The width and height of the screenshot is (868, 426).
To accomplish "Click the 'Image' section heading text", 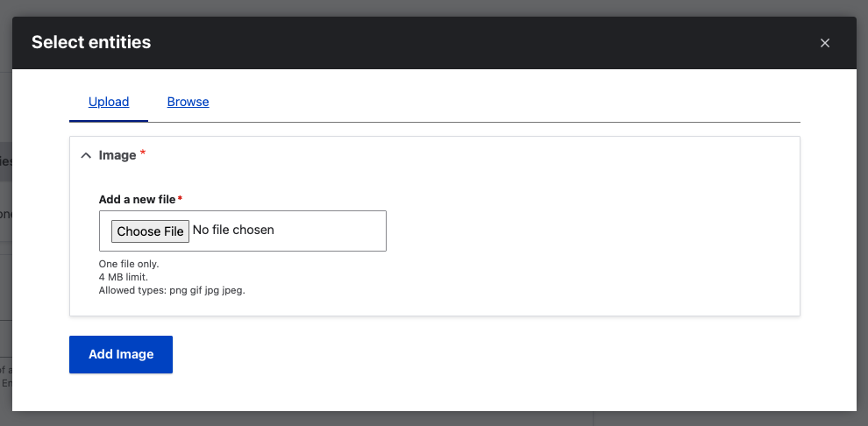I will tap(117, 155).
